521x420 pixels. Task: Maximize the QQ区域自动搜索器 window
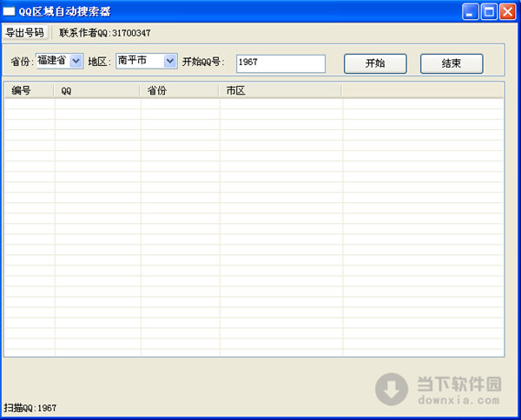pos(489,11)
